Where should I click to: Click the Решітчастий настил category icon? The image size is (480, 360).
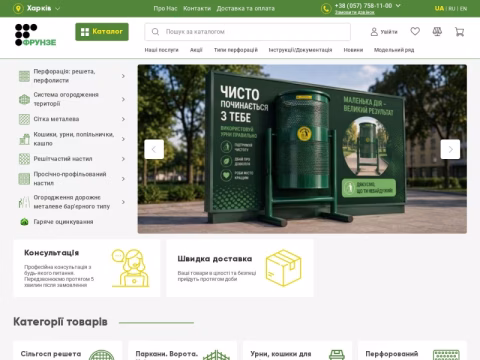pos(24,159)
